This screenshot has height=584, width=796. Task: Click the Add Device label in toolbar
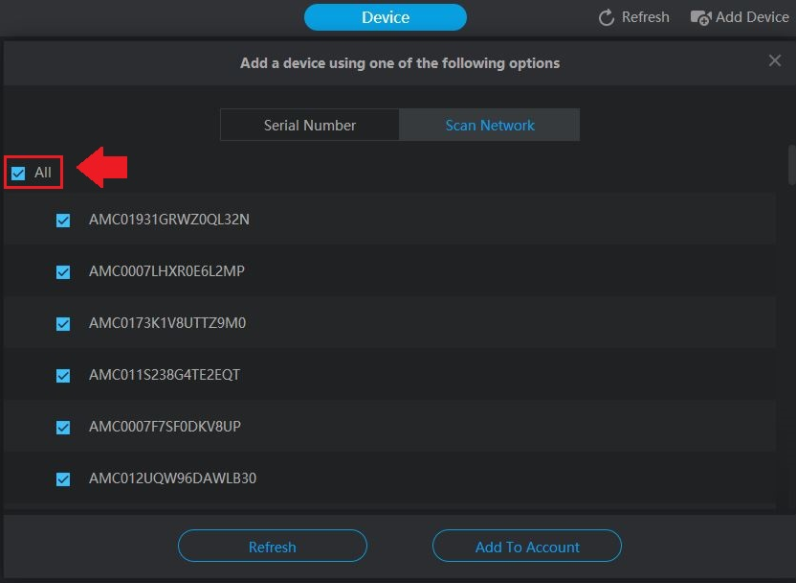[x=752, y=17]
